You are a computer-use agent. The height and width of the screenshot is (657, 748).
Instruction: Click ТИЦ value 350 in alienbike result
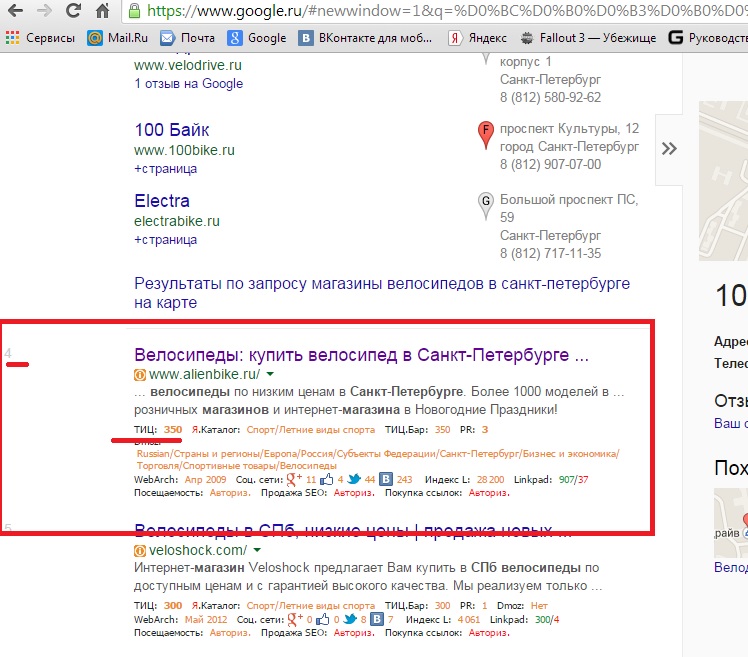[173, 429]
